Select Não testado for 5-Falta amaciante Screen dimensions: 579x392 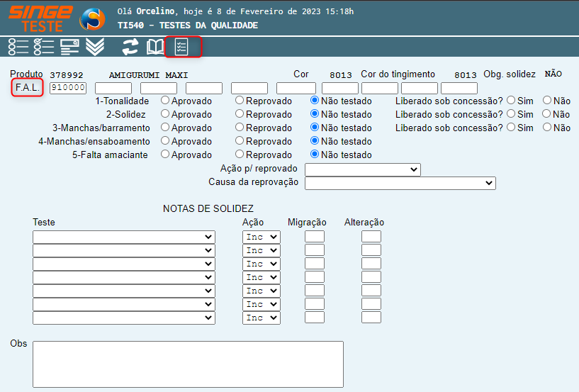pos(315,155)
